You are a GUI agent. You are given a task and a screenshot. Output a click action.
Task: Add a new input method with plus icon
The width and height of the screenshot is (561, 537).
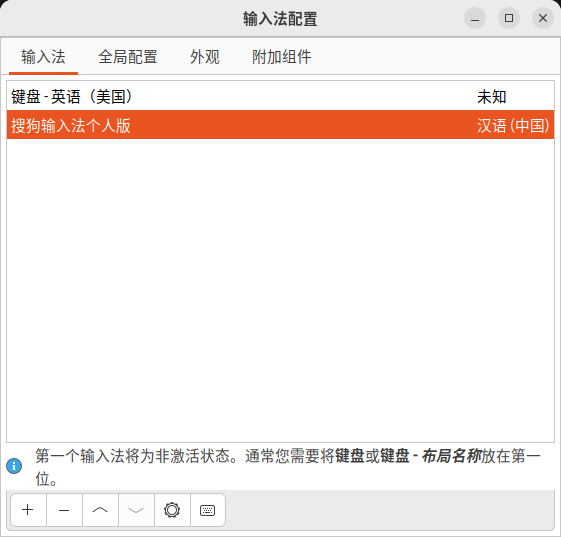28,510
